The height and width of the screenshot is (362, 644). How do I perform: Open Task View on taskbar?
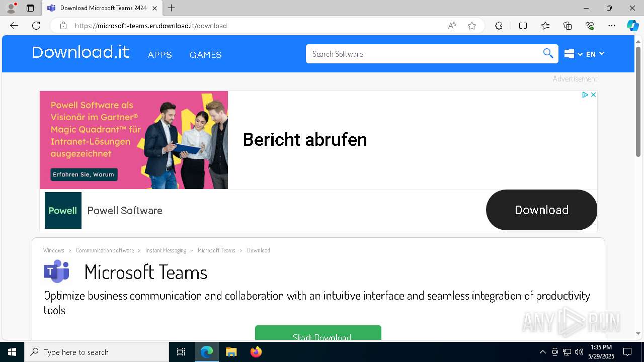[x=181, y=352]
